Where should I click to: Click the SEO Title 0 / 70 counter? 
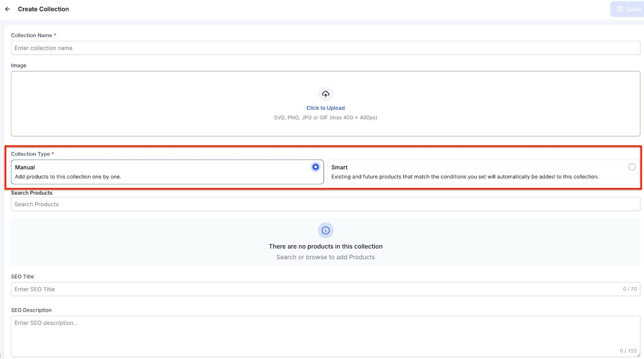coord(630,289)
